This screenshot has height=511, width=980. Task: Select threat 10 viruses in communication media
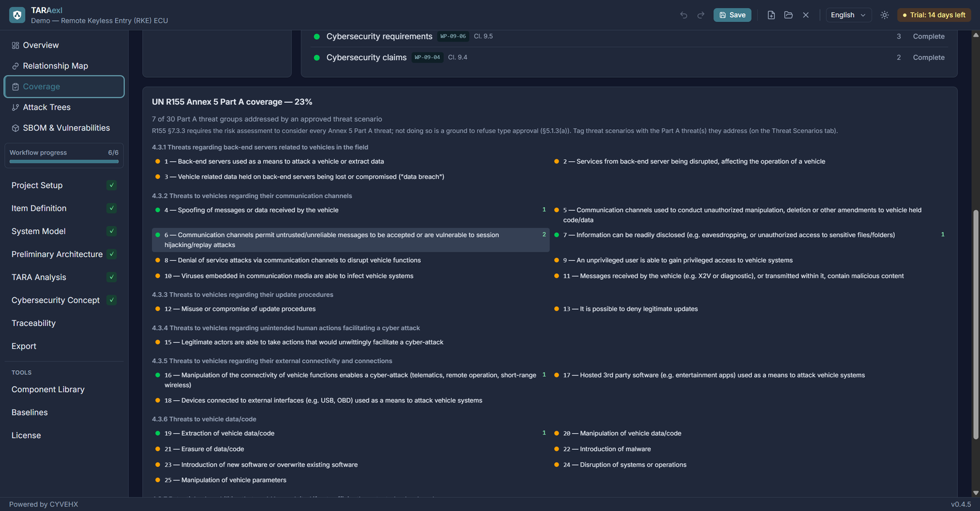pos(350,276)
